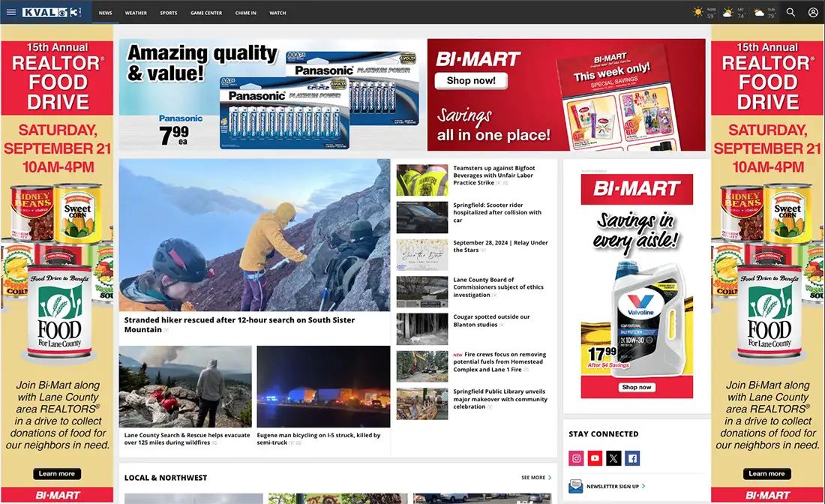Click the scooter collision car thumbnail
Viewport: 825px width, 504px height.
[x=422, y=217]
